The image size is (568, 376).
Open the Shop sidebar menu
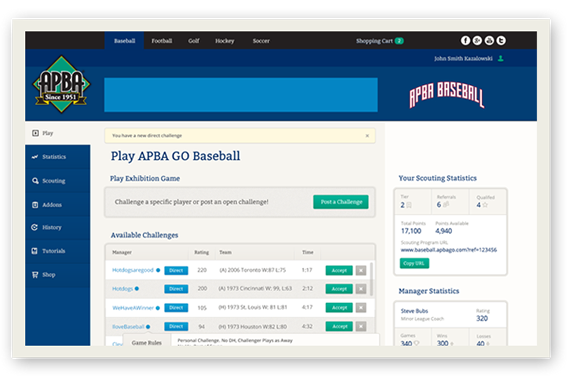(x=58, y=275)
